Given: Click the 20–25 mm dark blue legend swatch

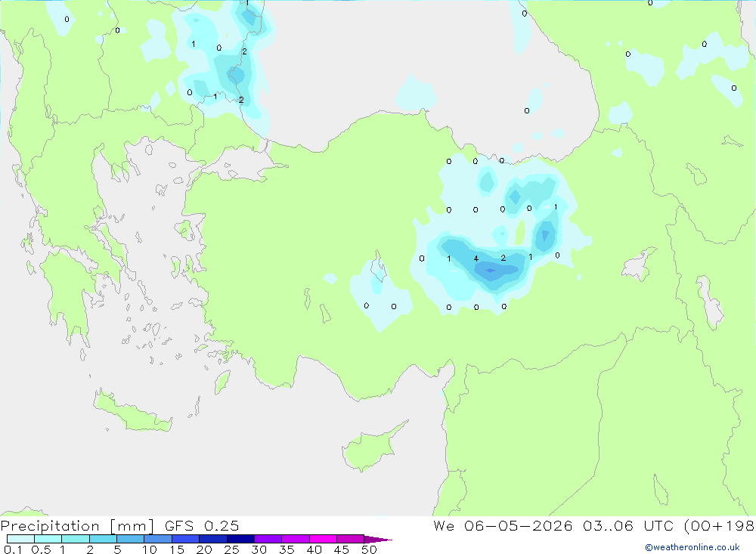Looking at the screenshot, I should tap(213, 539).
